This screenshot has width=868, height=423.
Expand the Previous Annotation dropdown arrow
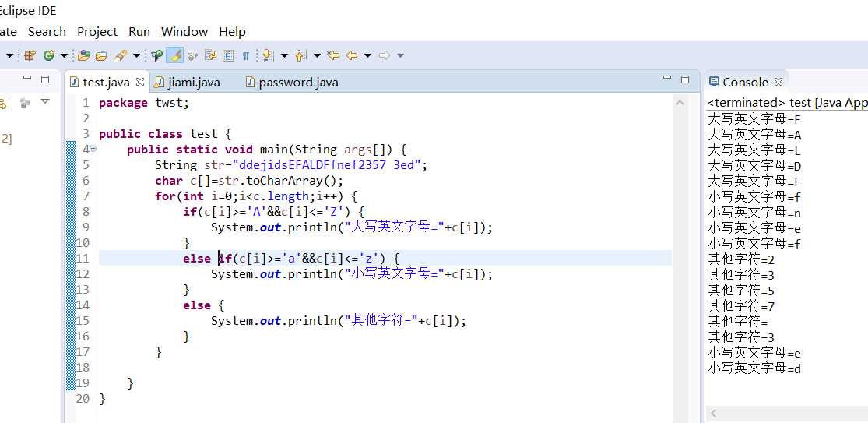click(317, 55)
